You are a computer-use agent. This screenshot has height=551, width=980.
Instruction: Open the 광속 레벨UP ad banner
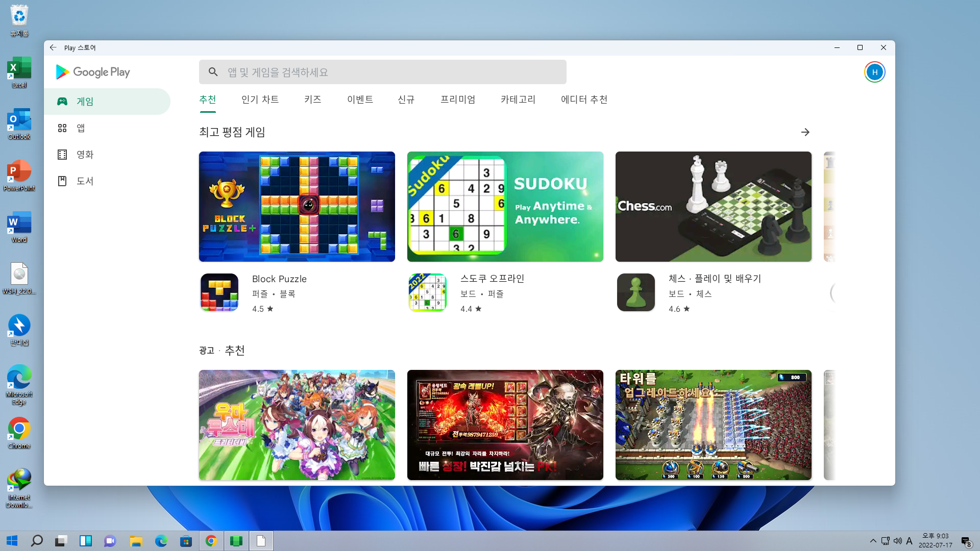pyautogui.click(x=505, y=425)
